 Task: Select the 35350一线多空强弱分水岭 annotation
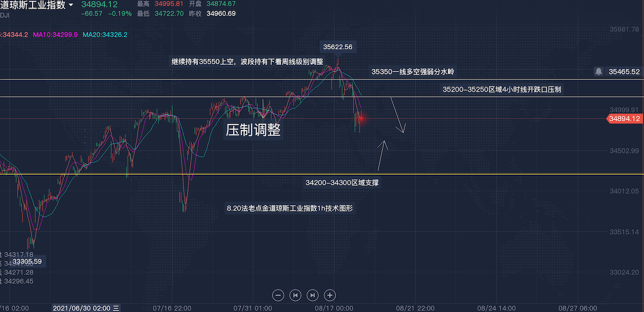point(413,72)
